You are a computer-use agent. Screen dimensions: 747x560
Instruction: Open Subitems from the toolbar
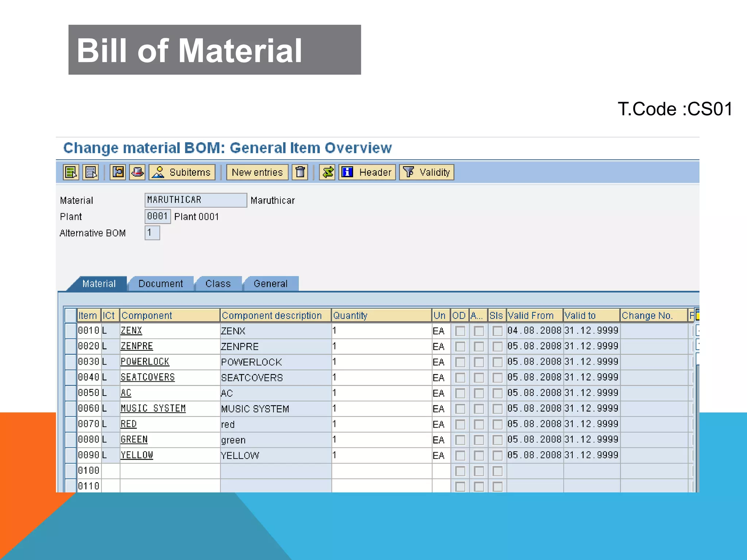tap(182, 172)
